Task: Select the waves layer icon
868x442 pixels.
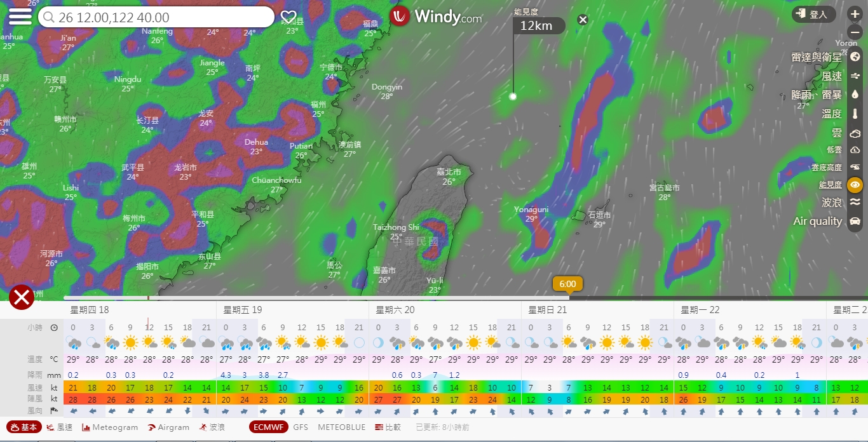Action: click(855, 203)
